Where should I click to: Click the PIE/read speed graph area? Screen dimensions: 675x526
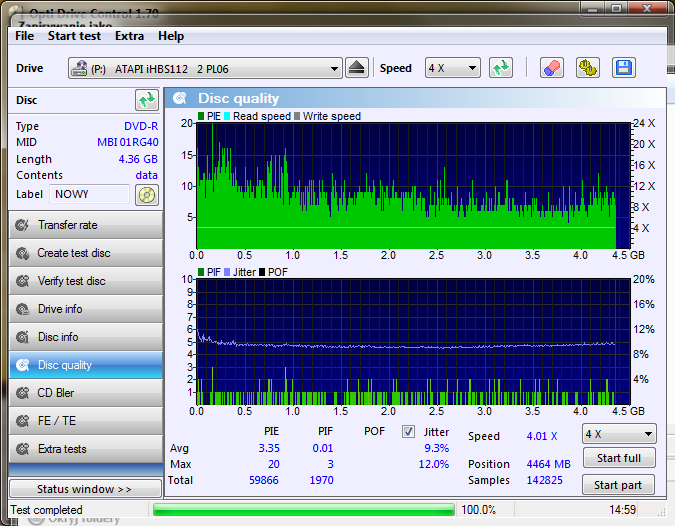413,186
